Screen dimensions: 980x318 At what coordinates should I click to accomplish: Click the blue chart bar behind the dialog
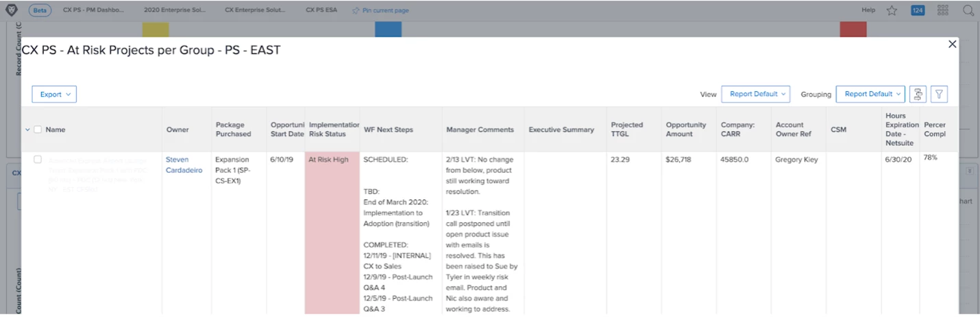pyautogui.click(x=388, y=29)
